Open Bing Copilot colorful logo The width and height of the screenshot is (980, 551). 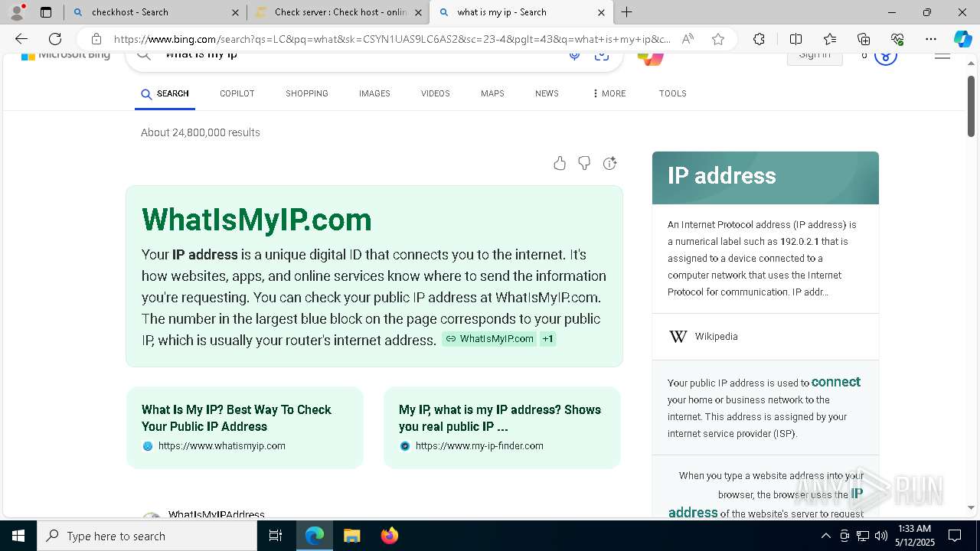[650, 58]
